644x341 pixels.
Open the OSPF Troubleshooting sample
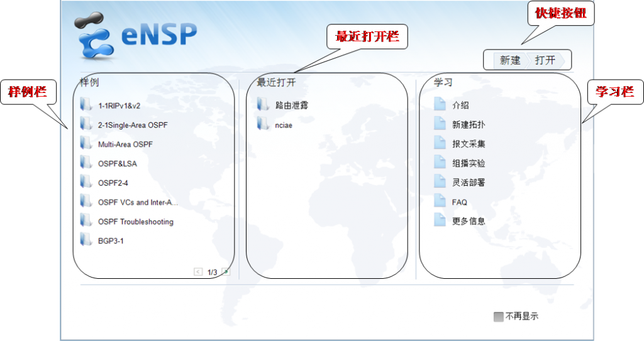point(135,222)
